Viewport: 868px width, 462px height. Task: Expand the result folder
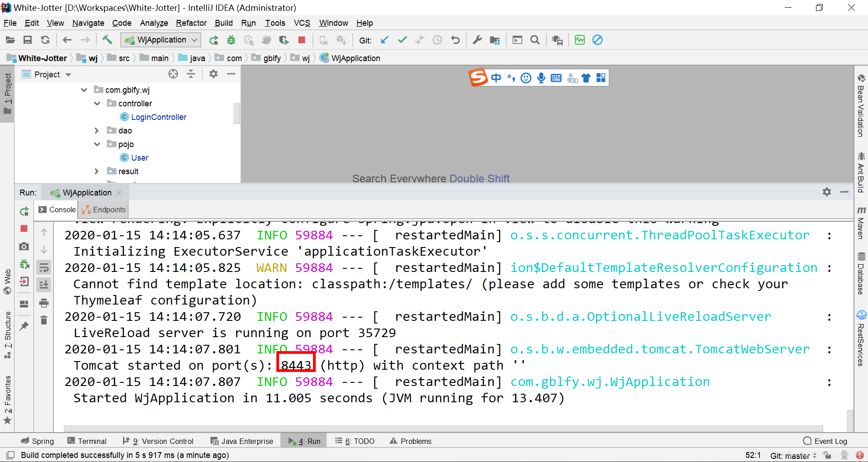pyautogui.click(x=97, y=171)
